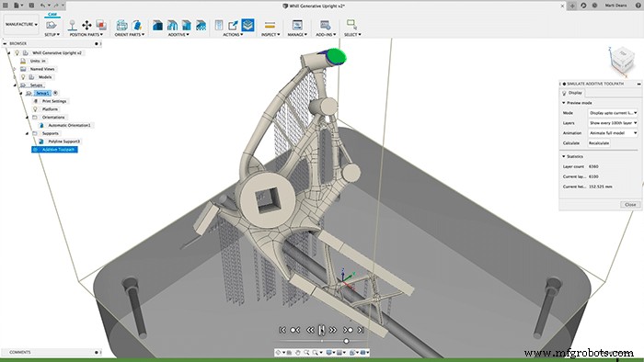Select Print Settings in browser tree

[x=53, y=101]
